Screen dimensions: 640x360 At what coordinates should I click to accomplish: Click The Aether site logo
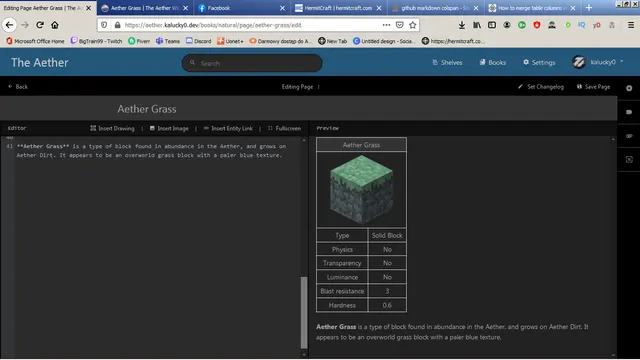(x=40, y=62)
